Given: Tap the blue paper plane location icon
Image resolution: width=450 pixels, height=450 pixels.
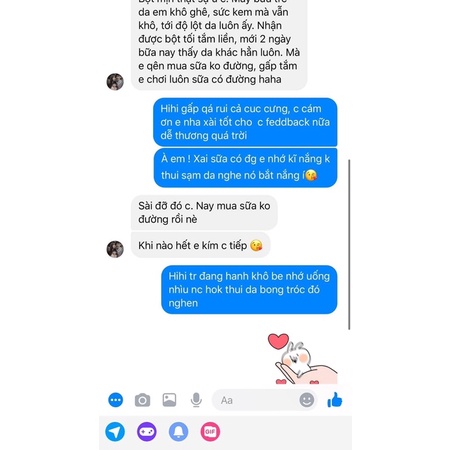Looking at the screenshot, I should click(115, 432).
